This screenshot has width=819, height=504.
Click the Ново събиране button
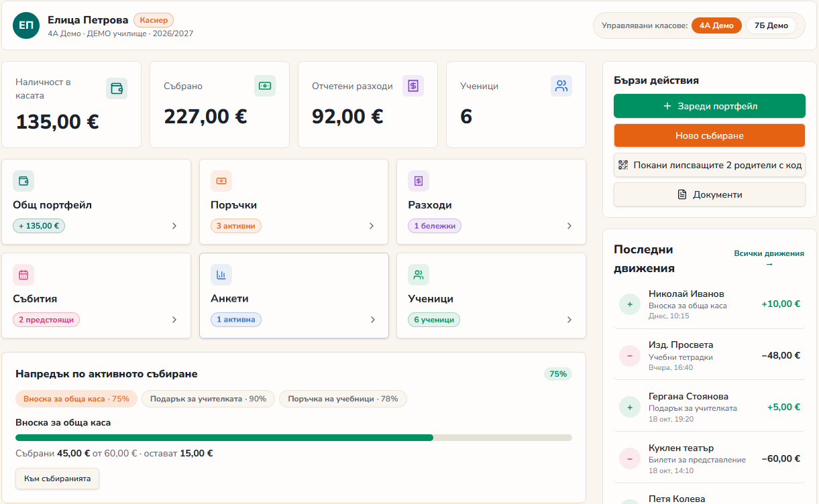click(x=710, y=135)
